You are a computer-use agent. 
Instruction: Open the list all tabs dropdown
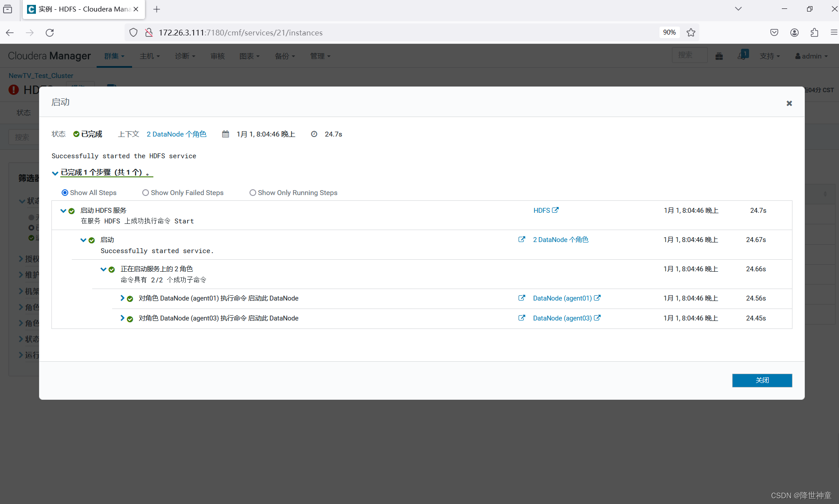[738, 9]
